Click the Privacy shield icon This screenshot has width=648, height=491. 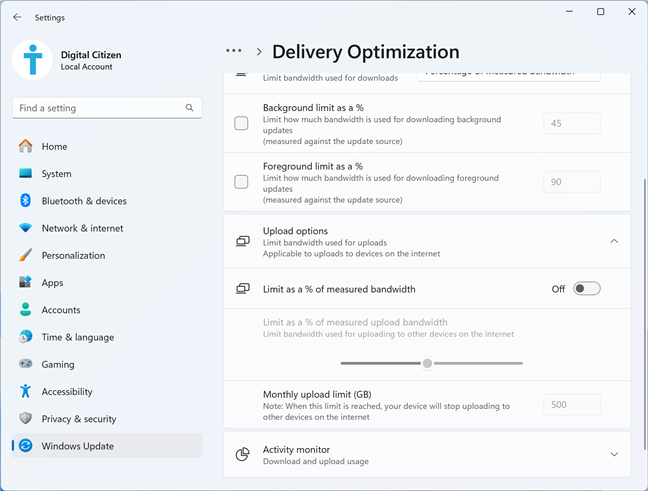pos(26,418)
